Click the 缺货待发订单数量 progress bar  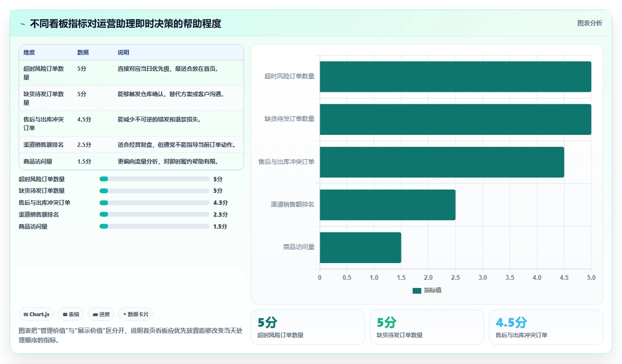(x=155, y=191)
